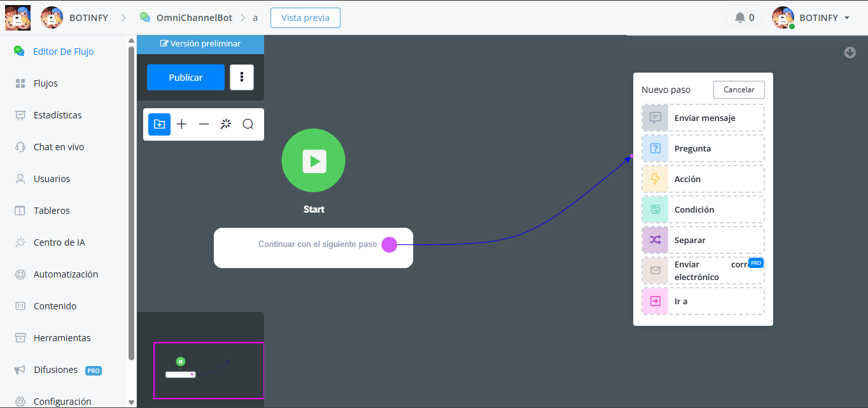
Task: Open BOTINFY workspace avatar in breadcrumb
Action: pos(52,18)
